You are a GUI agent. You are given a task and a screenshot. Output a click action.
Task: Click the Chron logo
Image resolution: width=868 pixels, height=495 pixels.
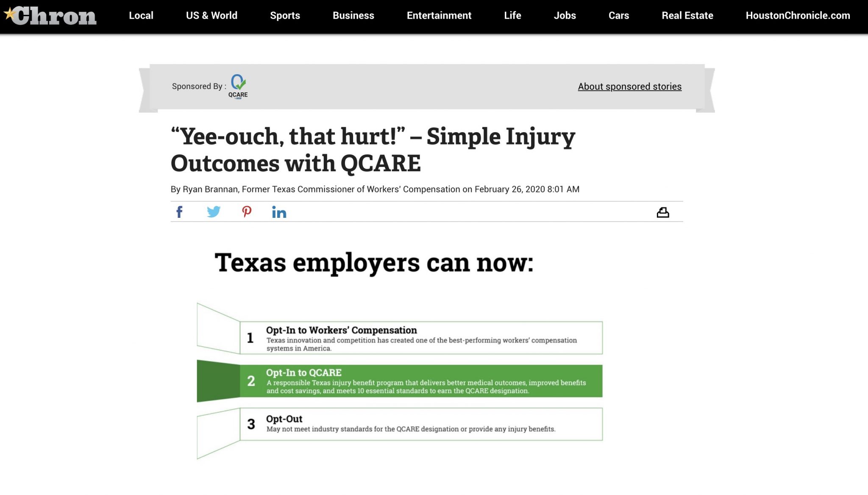(x=50, y=16)
